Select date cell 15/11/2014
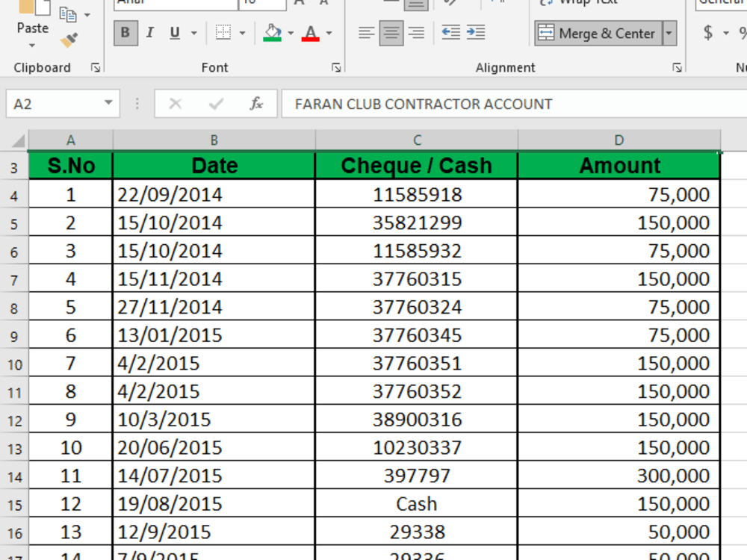This screenshot has width=747, height=560. pyautogui.click(x=214, y=279)
